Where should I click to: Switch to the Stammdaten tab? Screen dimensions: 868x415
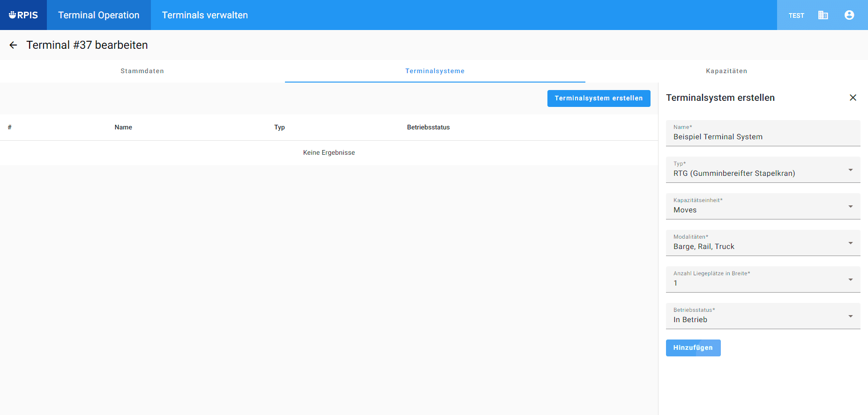[142, 71]
